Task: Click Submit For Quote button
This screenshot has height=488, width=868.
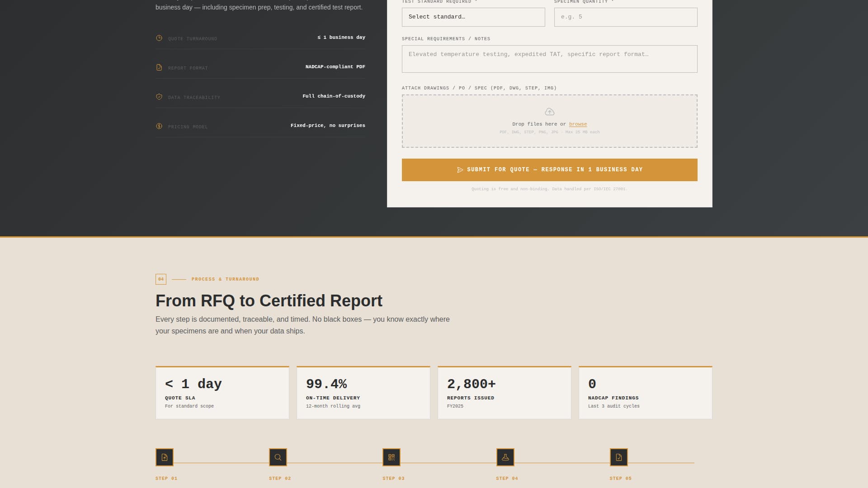Action: point(549,169)
